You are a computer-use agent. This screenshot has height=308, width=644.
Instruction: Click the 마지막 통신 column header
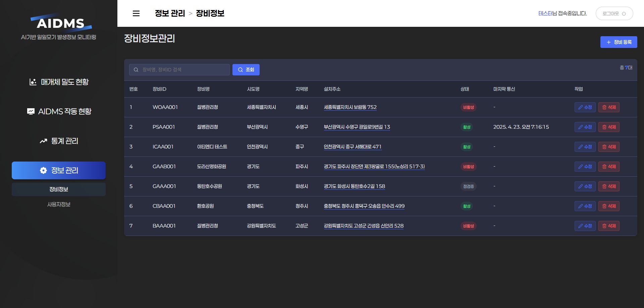[504, 89]
